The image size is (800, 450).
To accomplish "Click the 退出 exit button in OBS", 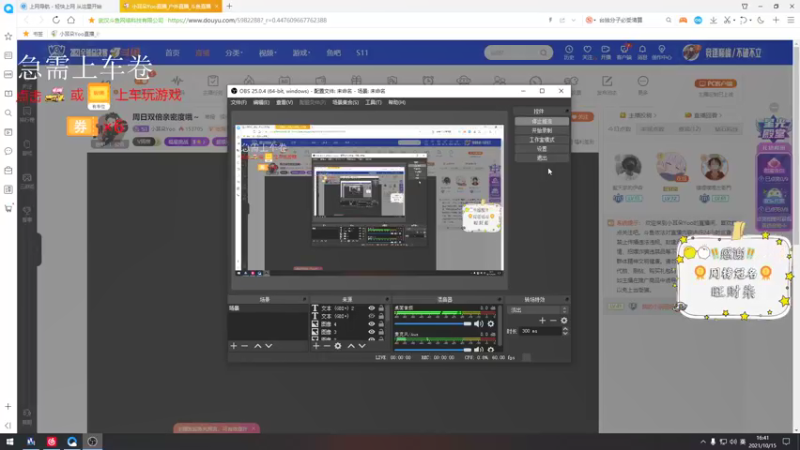I will [x=541, y=158].
